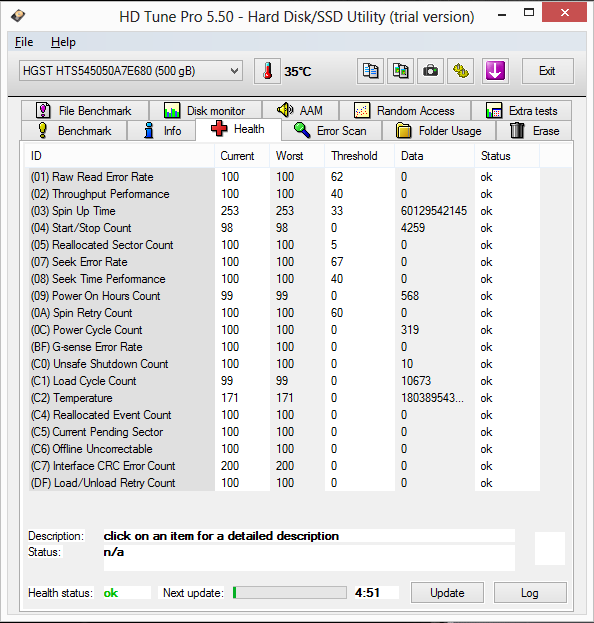The image size is (594, 623).
Task: Click the purple download arrow icon
Action: point(495,71)
